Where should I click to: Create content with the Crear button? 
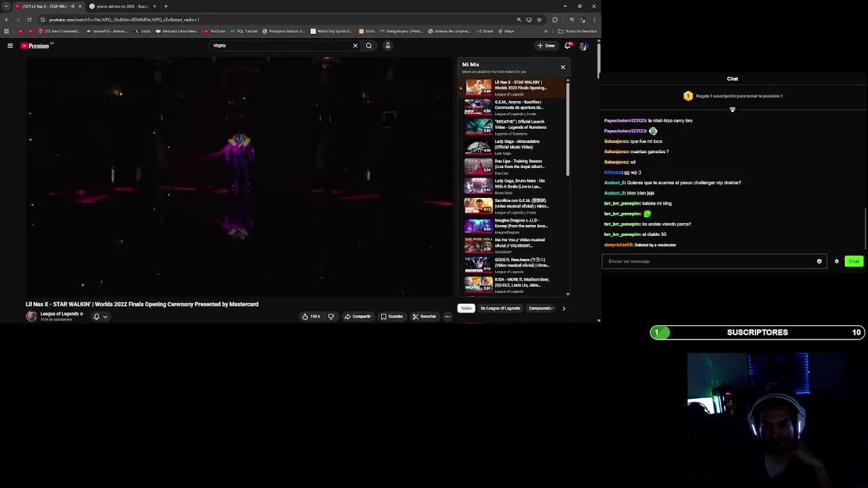[x=546, y=45]
